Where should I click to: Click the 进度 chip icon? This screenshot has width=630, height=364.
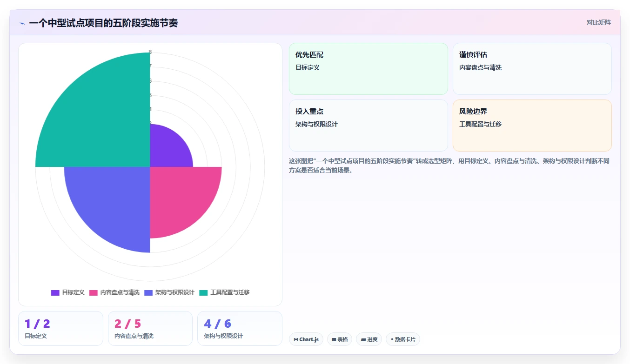(x=363, y=340)
